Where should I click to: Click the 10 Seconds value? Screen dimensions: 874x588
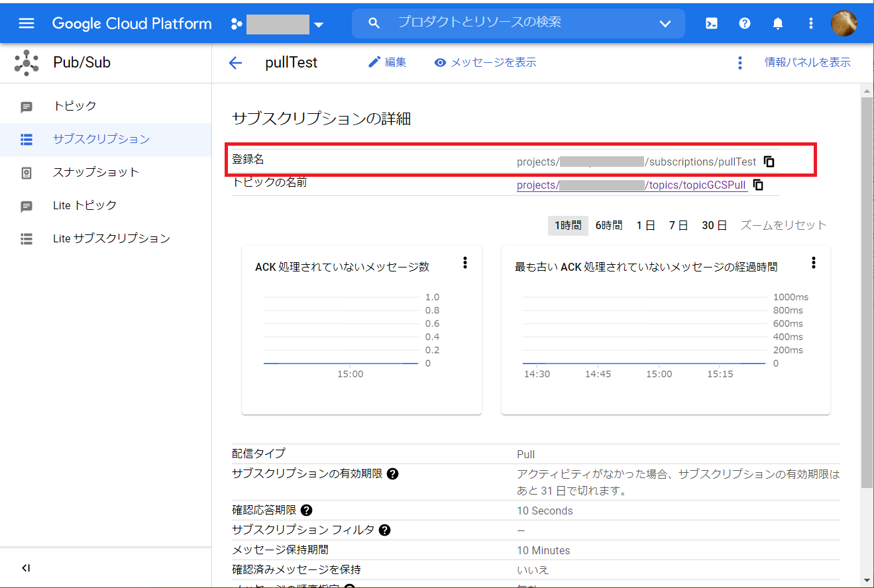point(545,511)
